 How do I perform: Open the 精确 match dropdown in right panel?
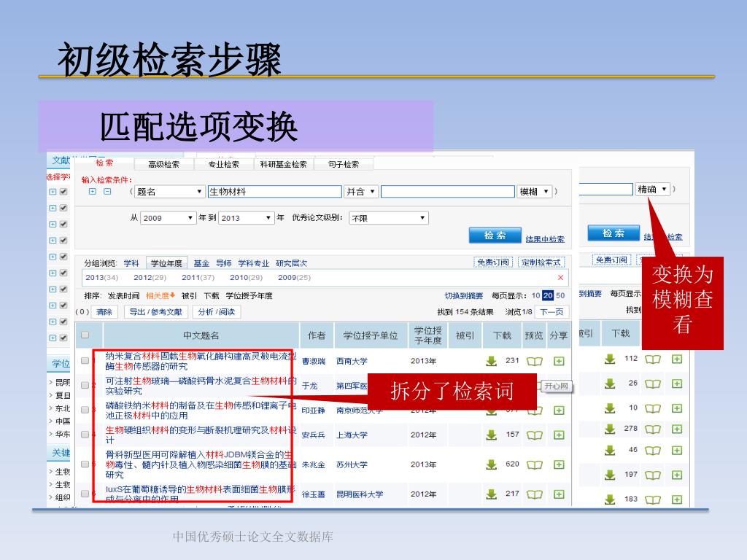pos(653,189)
